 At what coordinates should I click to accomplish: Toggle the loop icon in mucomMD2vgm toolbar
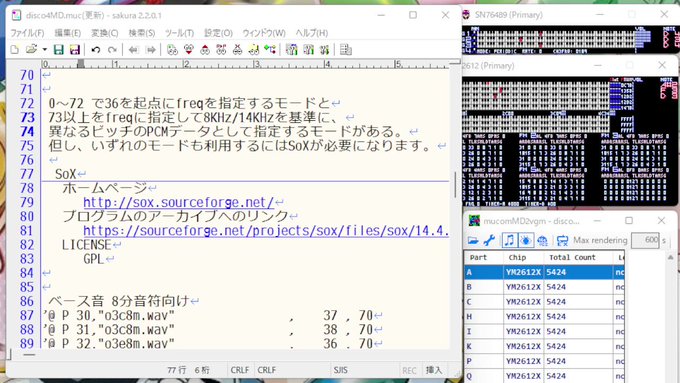coord(562,240)
